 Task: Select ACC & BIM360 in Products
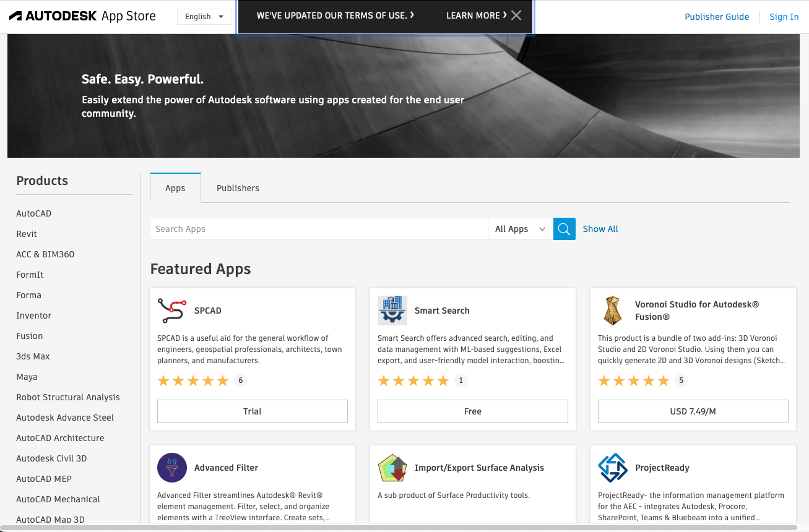point(45,254)
